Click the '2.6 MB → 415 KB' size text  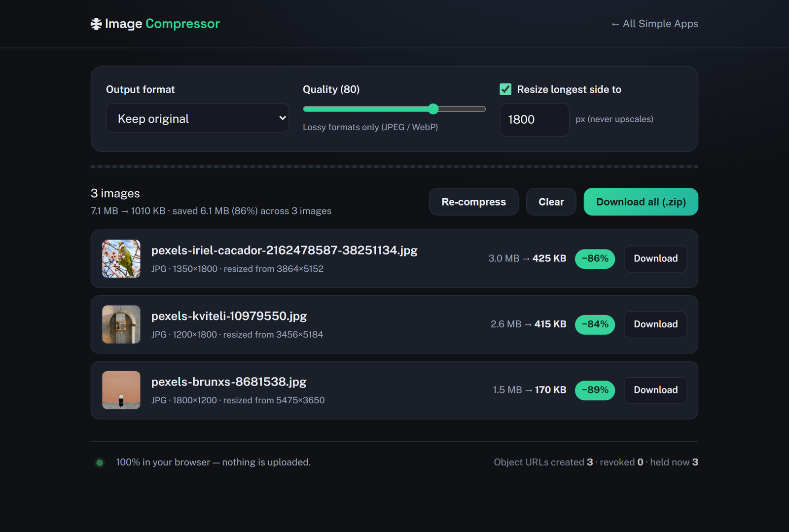(528, 324)
